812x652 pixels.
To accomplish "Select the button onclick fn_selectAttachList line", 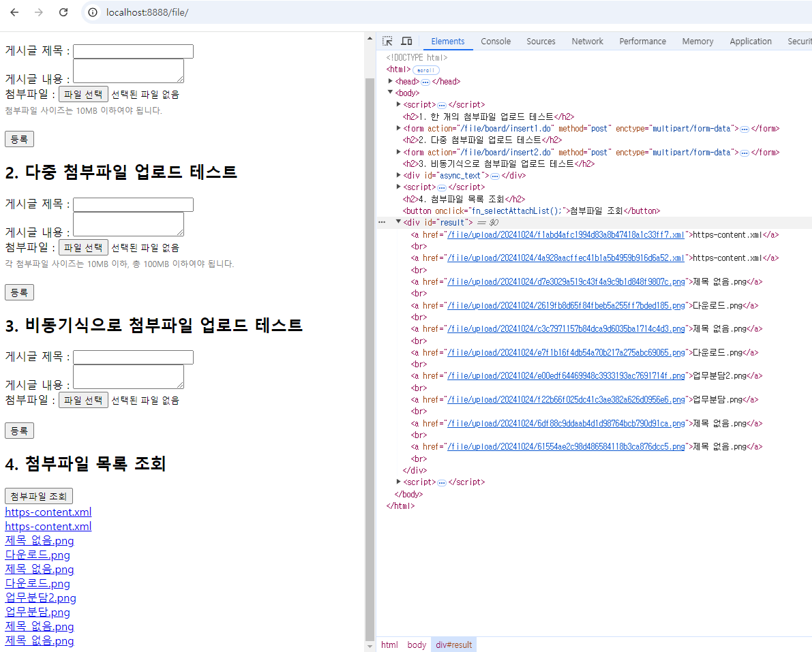I will 531,211.
